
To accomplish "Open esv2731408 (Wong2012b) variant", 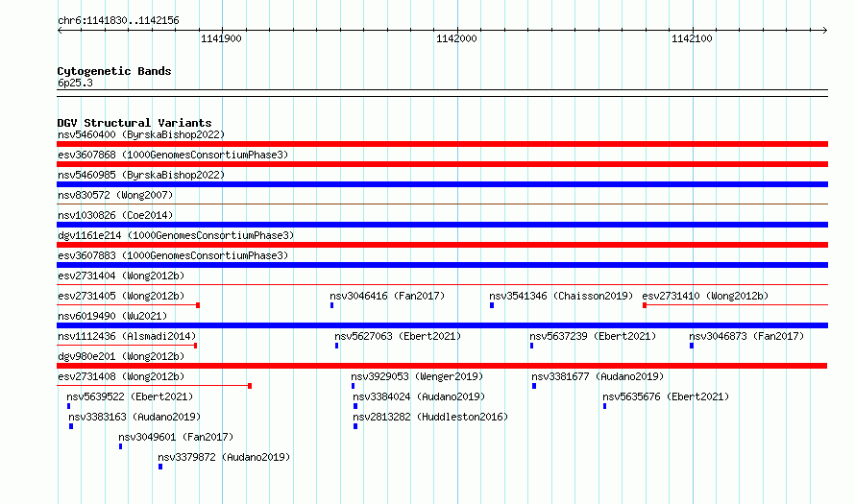I will click(121, 376).
